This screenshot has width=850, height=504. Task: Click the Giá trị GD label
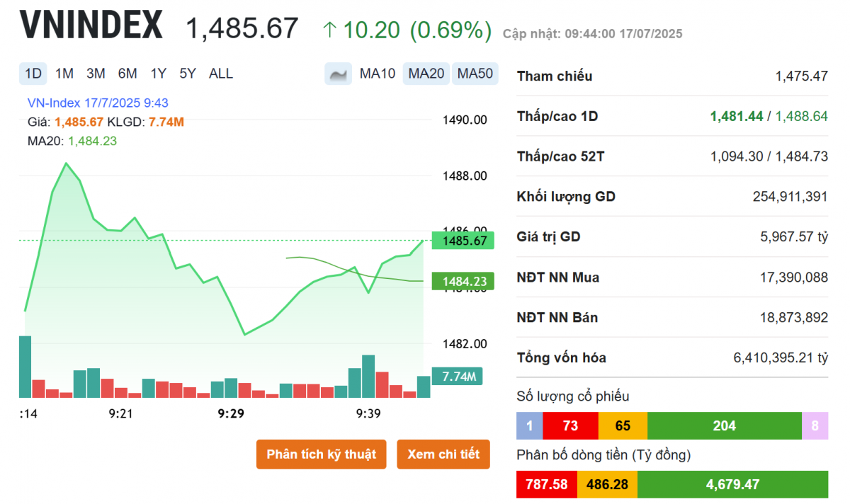pyautogui.click(x=548, y=237)
